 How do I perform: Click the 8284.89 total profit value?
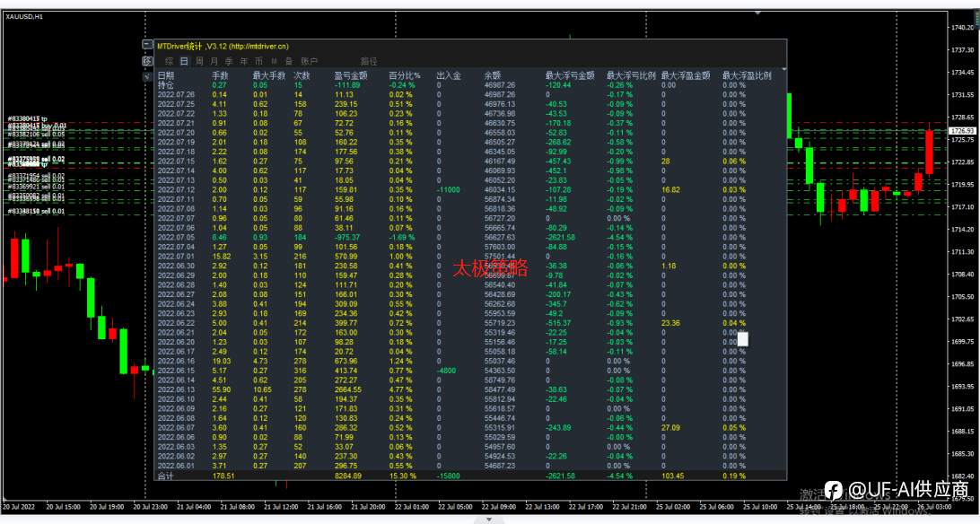point(347,476)
